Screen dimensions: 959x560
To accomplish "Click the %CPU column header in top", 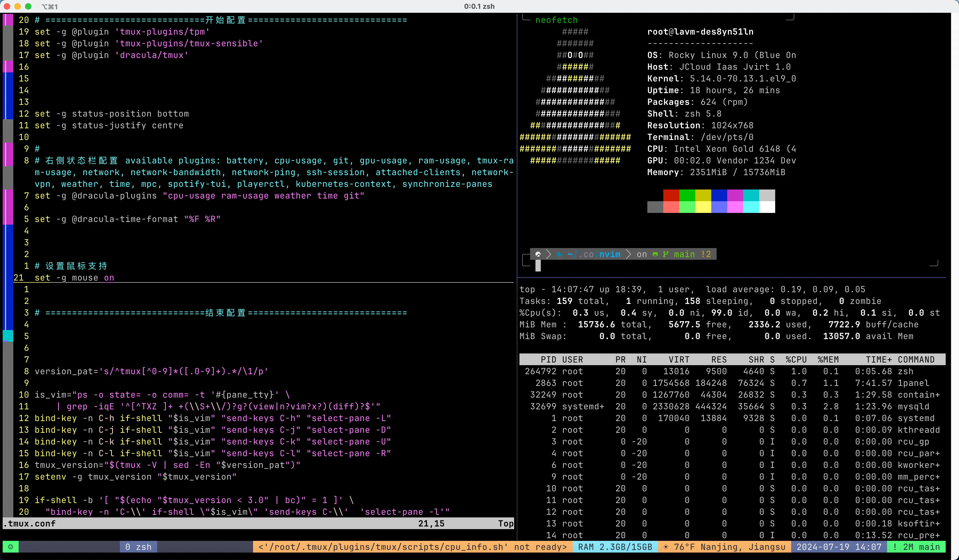I will tap(796, 360).
